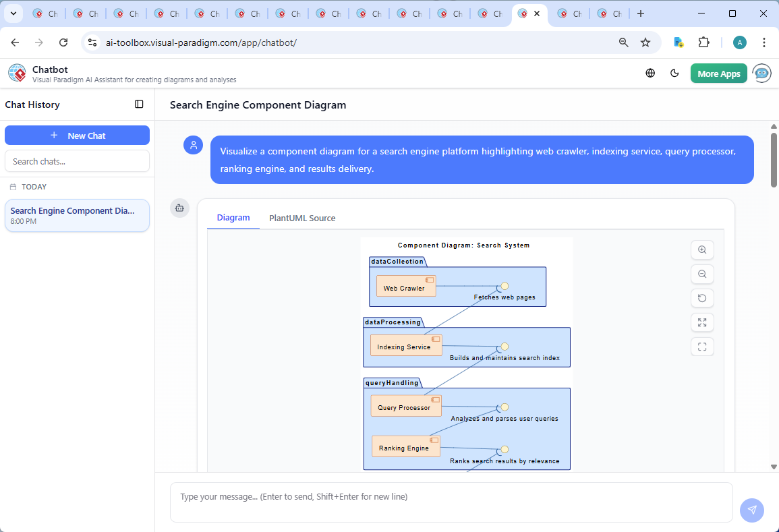Bookmark the page with the star icon
This screenshot has height=532, width=779.
tap(645, 42)
